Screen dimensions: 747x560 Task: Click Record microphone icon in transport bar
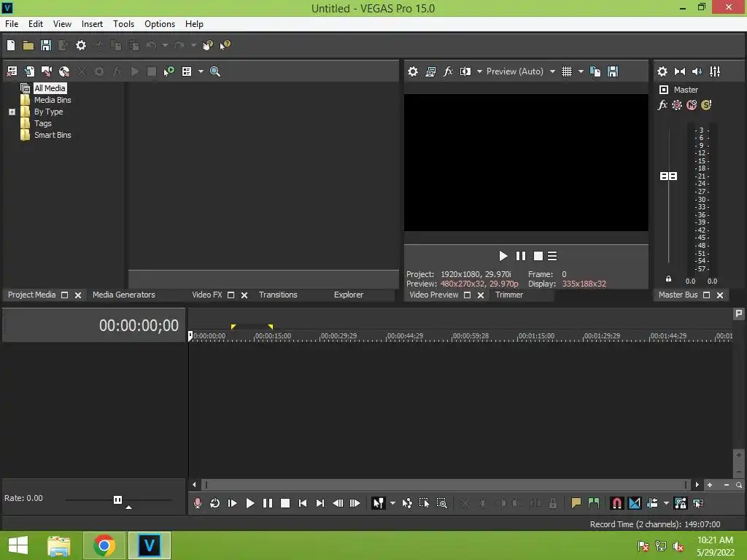(197, 503)
